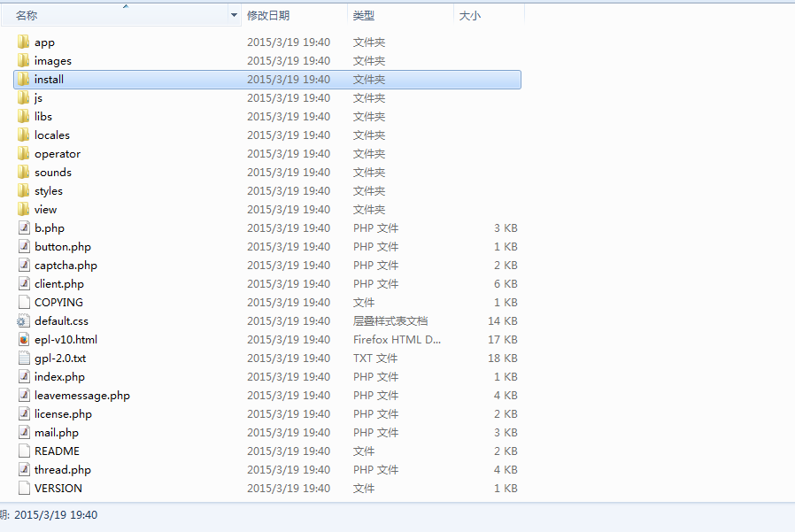Screen dimensions: 795x532
Task: Click the client.php file icon
Action: point(24,283)
